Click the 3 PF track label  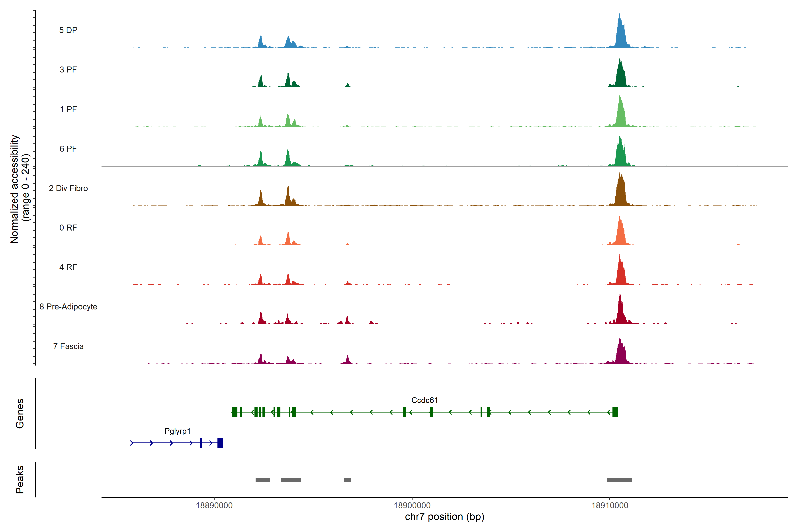pyautogui.click(x=68, y=70)
